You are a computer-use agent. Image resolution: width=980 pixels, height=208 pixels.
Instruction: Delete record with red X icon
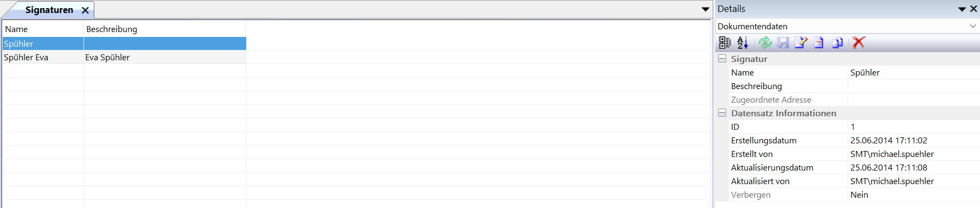tap(859, 42)
